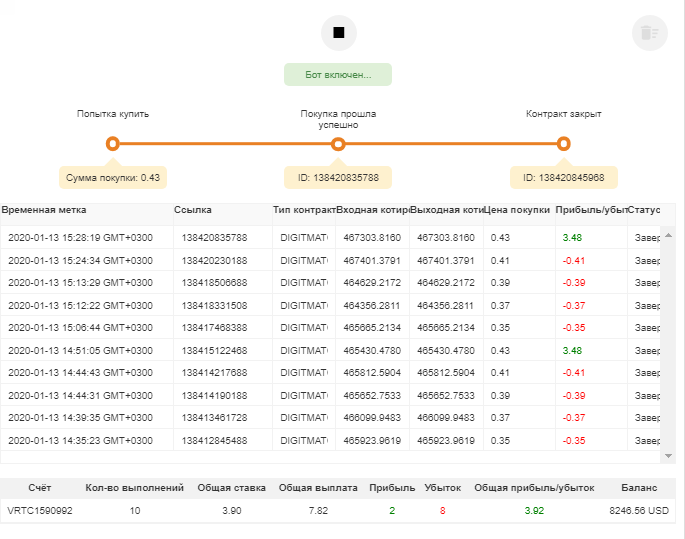
Task: Click the 'ID: 138420845968' bubble
Action: 564,177
